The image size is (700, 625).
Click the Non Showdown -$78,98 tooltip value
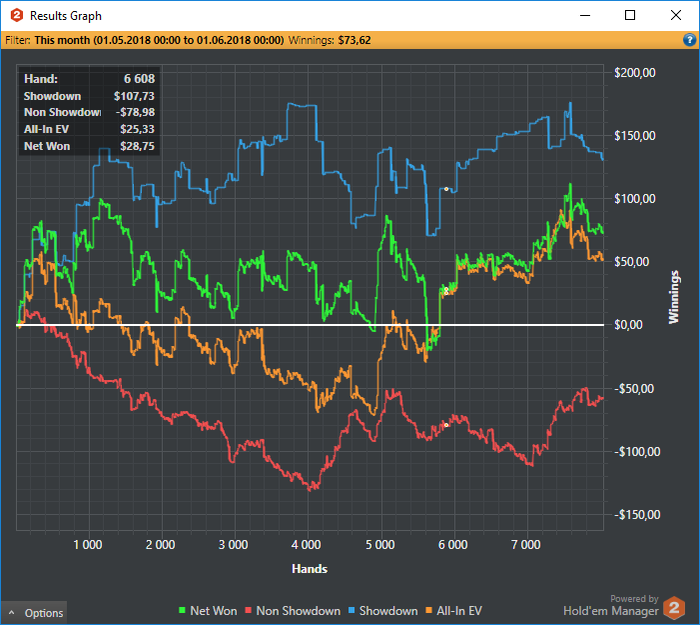(x=135, y=112)
